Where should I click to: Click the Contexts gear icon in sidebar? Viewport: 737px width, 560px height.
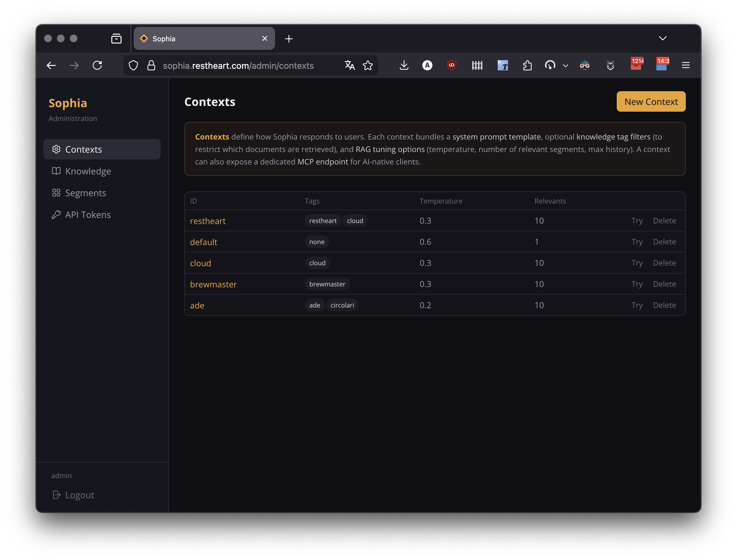click(56, 149)
